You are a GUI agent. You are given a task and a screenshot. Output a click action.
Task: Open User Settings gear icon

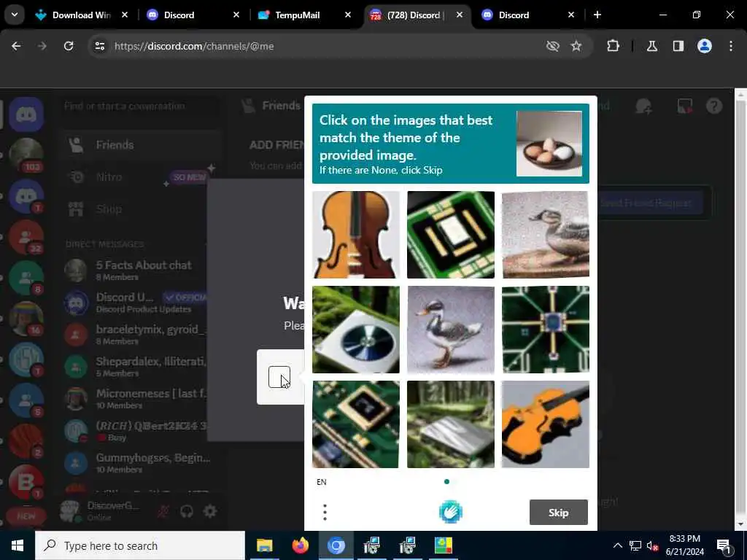tap(210, 511)
